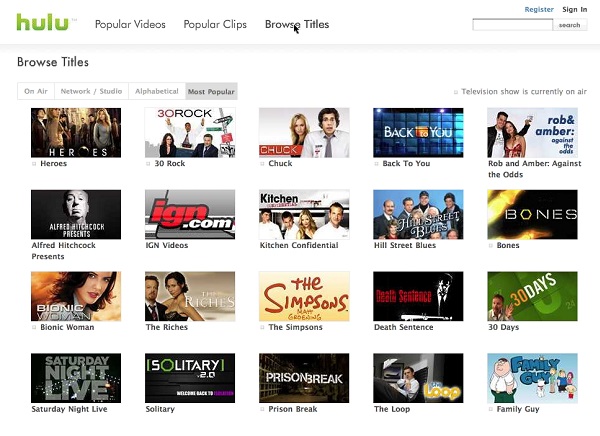Open the Kitchen Confidential thumbnail

[x=304, y=214]
